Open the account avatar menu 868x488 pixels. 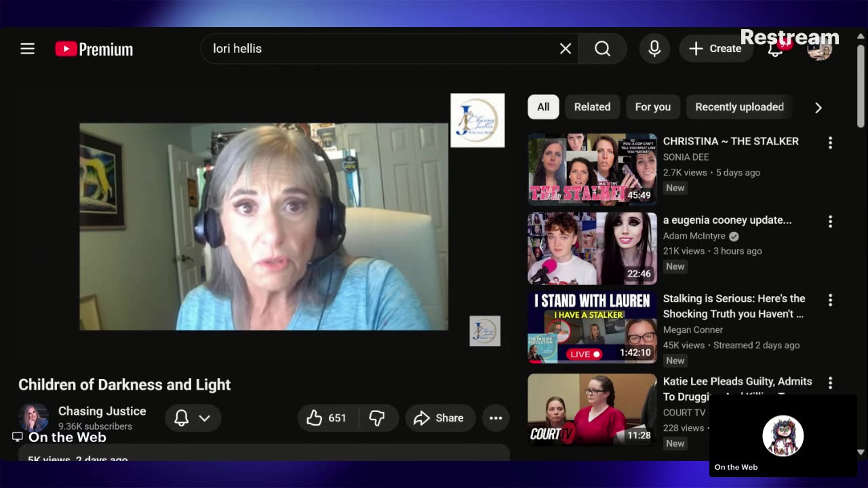click(x=819, y=49)
